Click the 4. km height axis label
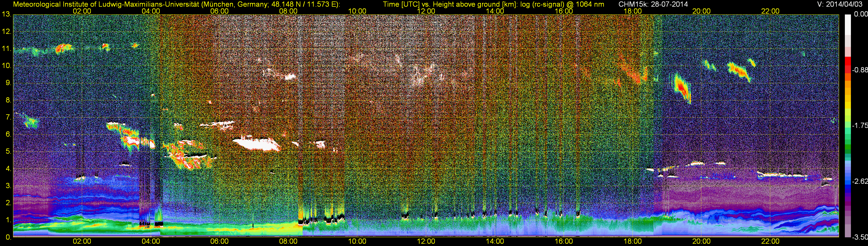The height and width of the screenshot is (246, 868). pos(8,169)
